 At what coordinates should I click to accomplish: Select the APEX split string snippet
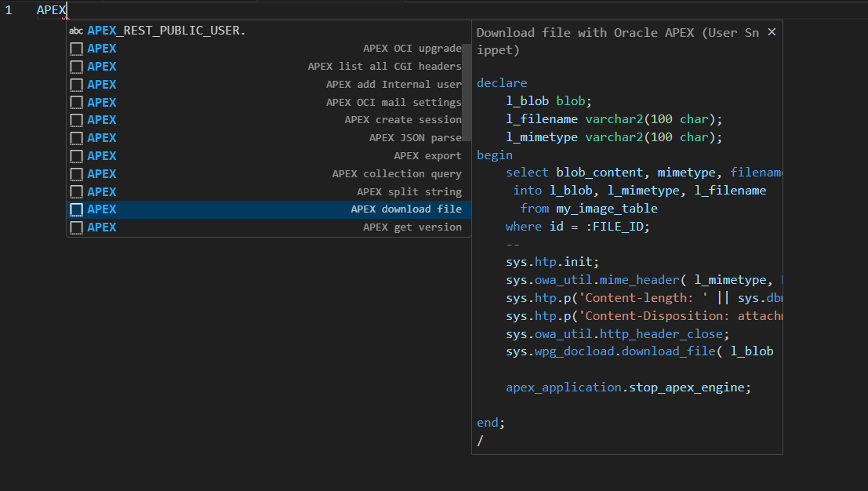(268, 191)
